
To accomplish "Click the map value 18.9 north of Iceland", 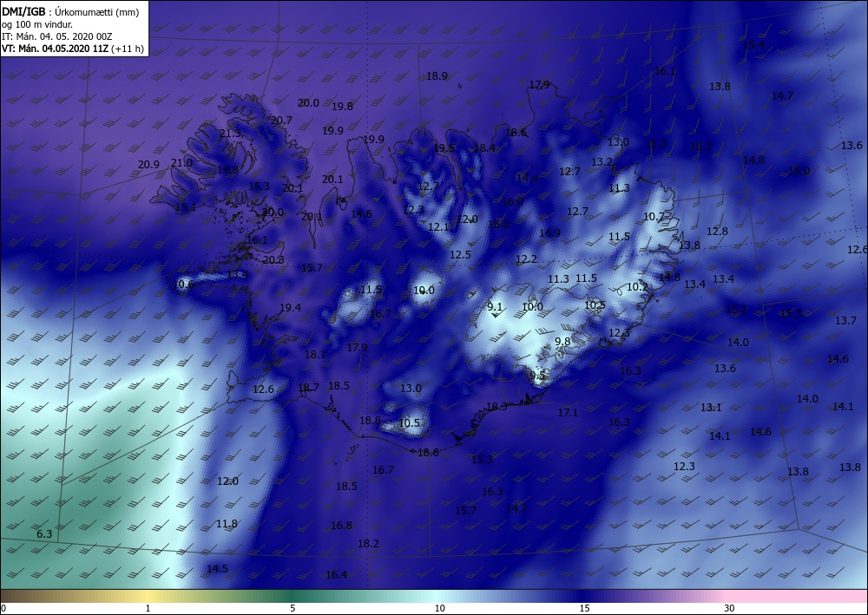I will tap(437, 76).
